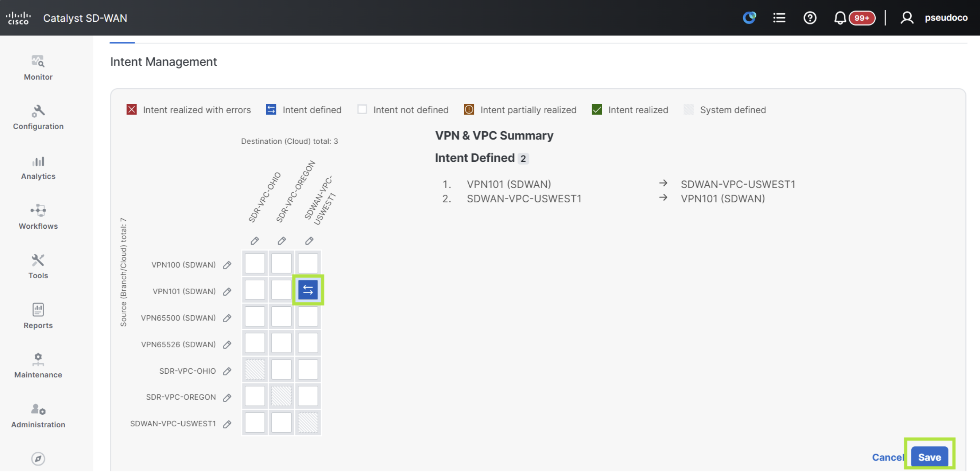
Task: Click the Intent not defined legend box
Action: tap(362, 110)
